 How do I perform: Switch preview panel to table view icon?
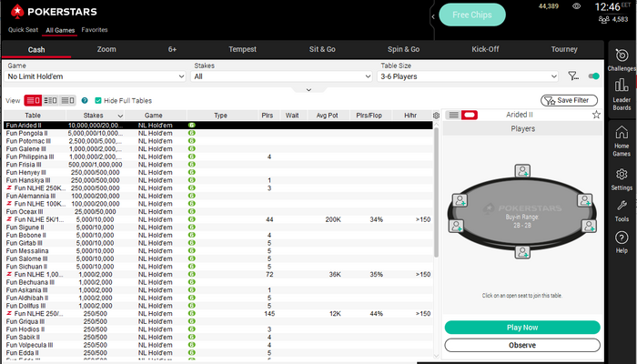click(x=470, y=115)
